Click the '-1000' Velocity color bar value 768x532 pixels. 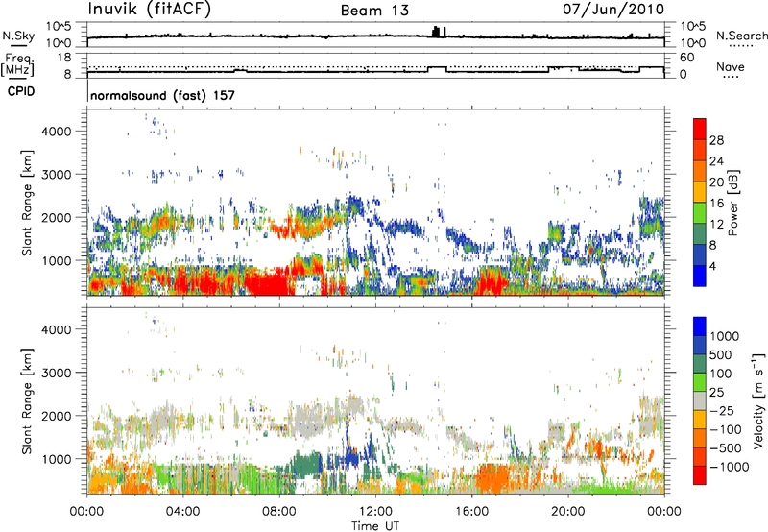pyautogui.click(x=729, y=467)
